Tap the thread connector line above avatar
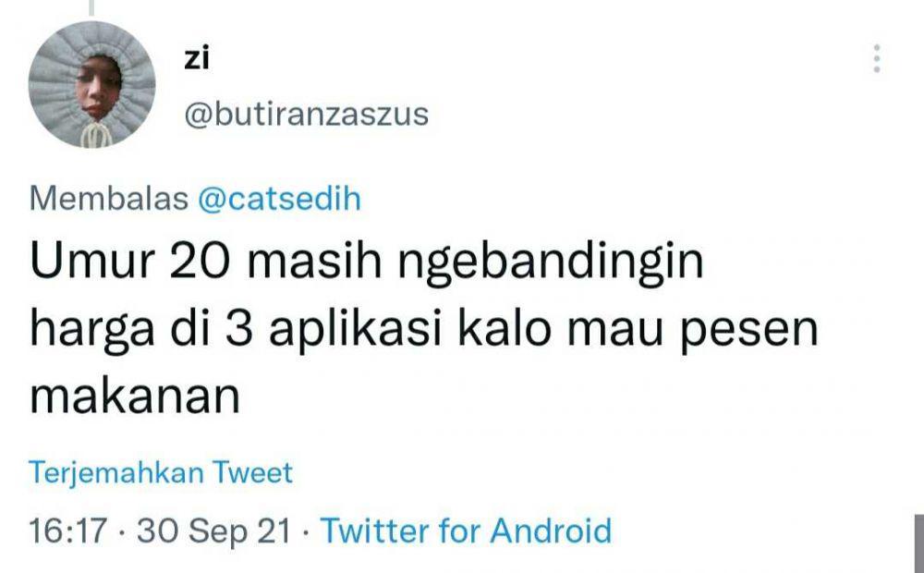Image resolution: width=924 pixels, height=573 pixels. click(91, 7)
